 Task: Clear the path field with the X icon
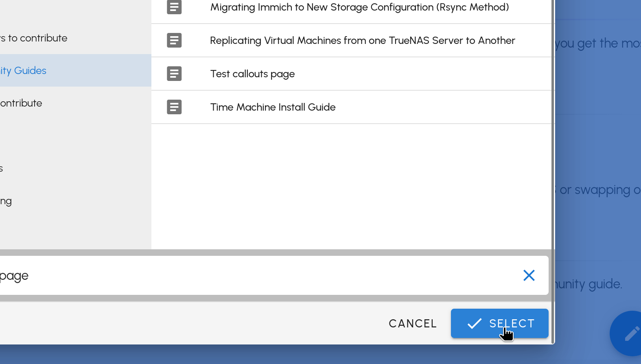coord(529,275)
